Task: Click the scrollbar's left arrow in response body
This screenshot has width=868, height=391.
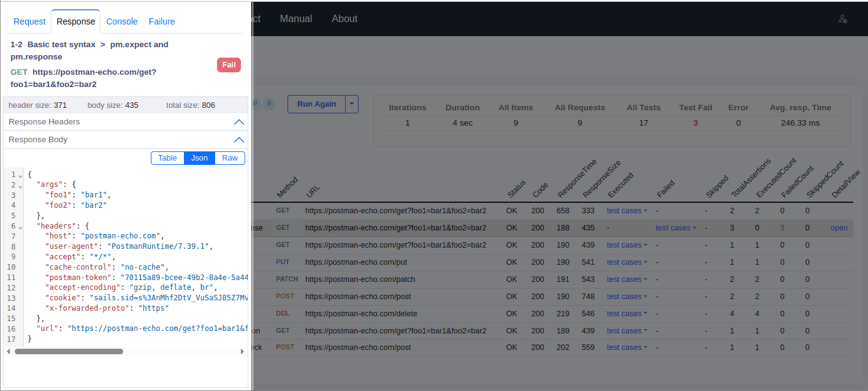Action: 8,352
